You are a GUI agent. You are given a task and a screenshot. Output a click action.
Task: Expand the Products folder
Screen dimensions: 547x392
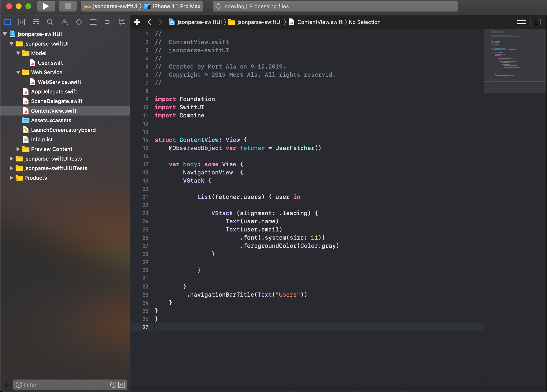point(11,178)
